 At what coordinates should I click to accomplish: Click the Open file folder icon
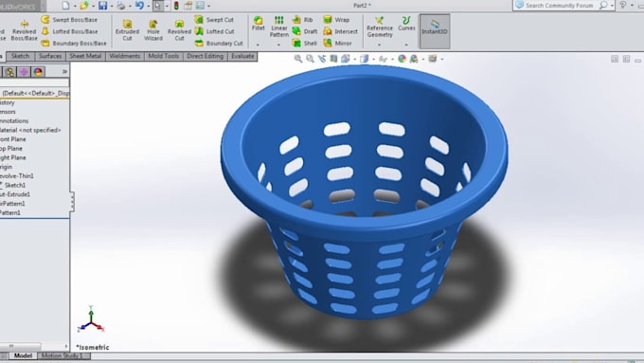point(84,6)
